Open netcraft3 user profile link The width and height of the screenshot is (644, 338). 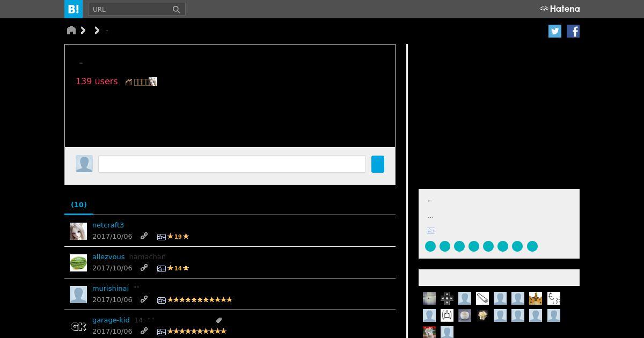coord(108,225)
